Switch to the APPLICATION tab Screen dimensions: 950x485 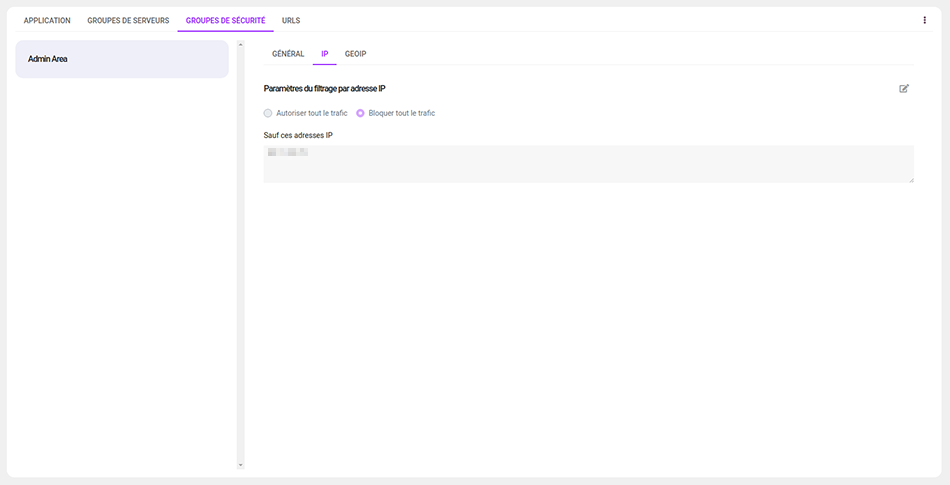click(x=47, y=20)
